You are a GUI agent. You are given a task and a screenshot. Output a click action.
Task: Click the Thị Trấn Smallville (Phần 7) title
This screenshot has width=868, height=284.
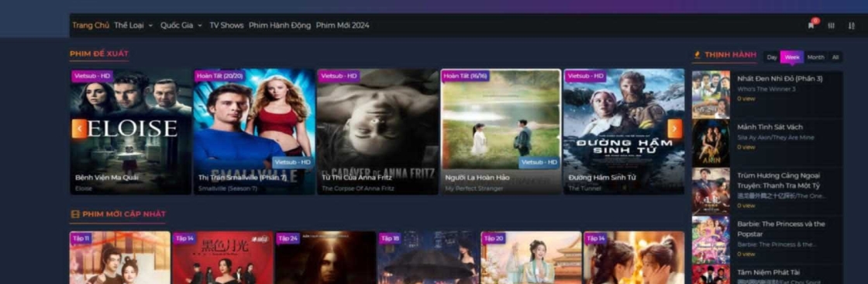click(243, 178)
